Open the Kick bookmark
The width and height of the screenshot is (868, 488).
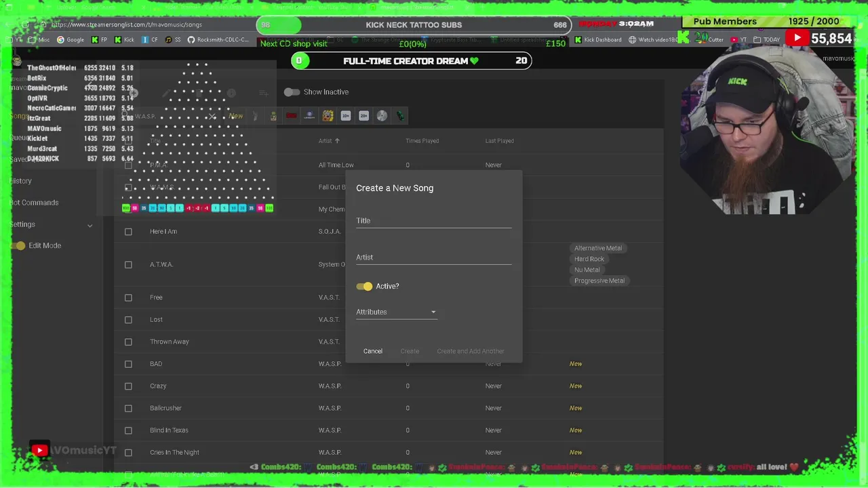coord(123,40)
